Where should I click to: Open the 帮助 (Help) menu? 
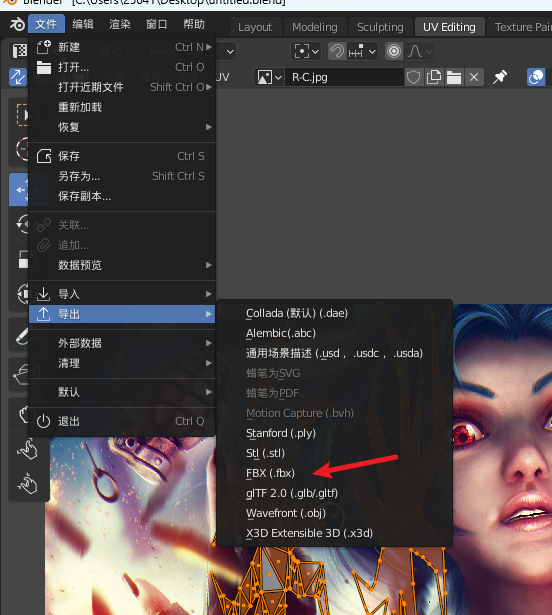pos(194,24)
